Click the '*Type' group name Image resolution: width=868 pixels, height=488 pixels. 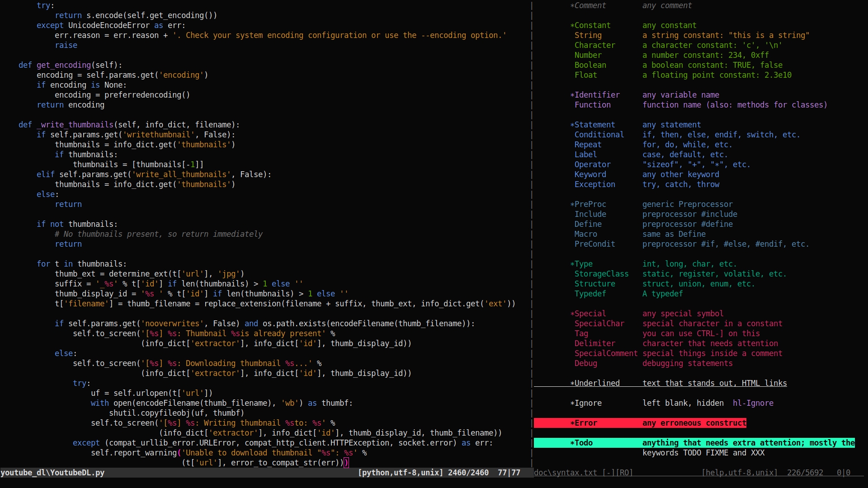pos(581,264)
